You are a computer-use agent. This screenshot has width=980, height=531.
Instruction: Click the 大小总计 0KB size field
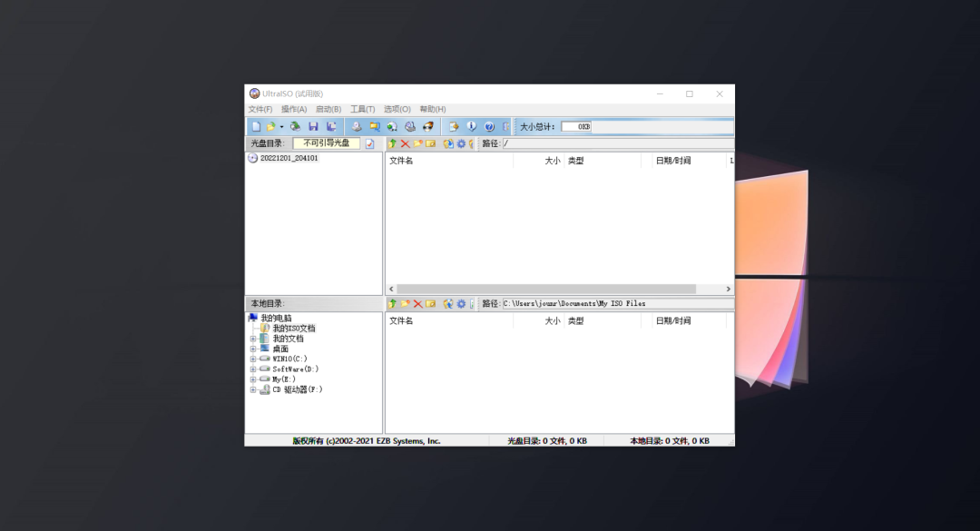click(576, 126)
